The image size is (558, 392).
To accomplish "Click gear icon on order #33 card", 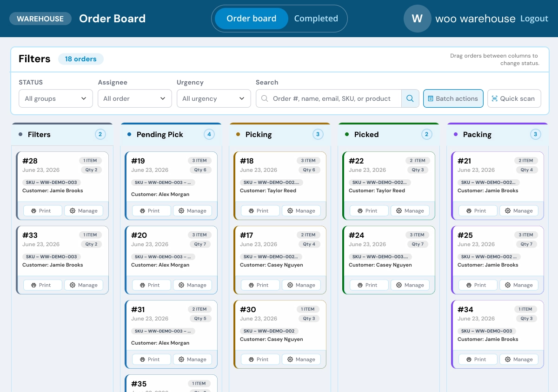I will tap(73, 285).
